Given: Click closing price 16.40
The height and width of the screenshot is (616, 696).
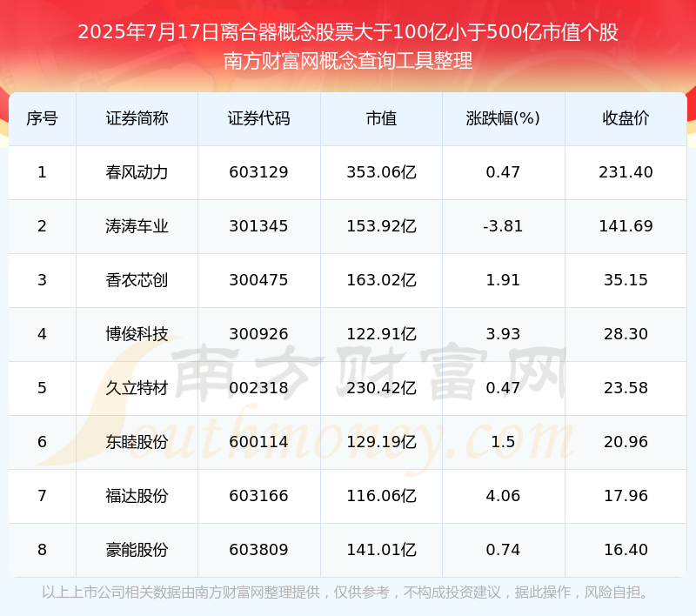Looking at the screenshot, I should (626, 550).
